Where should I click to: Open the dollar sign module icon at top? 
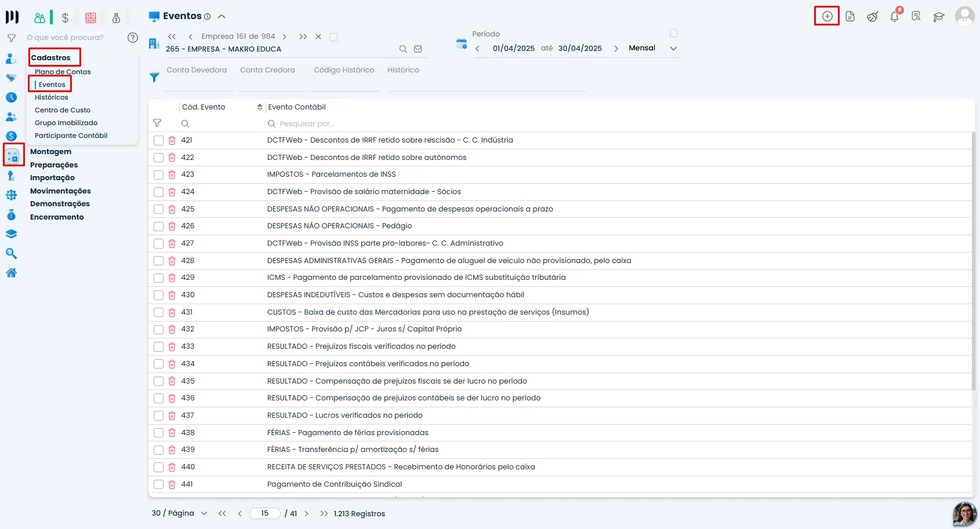pos(65,18)
